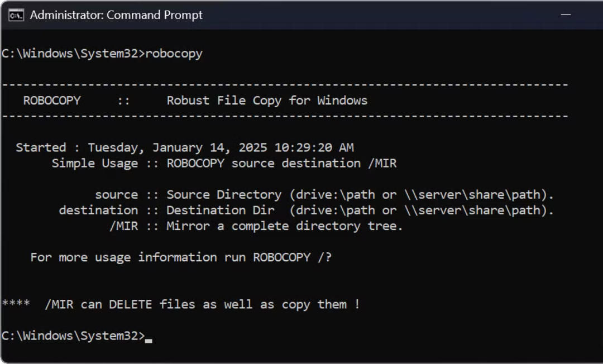Click the "Robust File Copy for Windows" banner text
Screen dimensions: 603x364
coord(267,100)
